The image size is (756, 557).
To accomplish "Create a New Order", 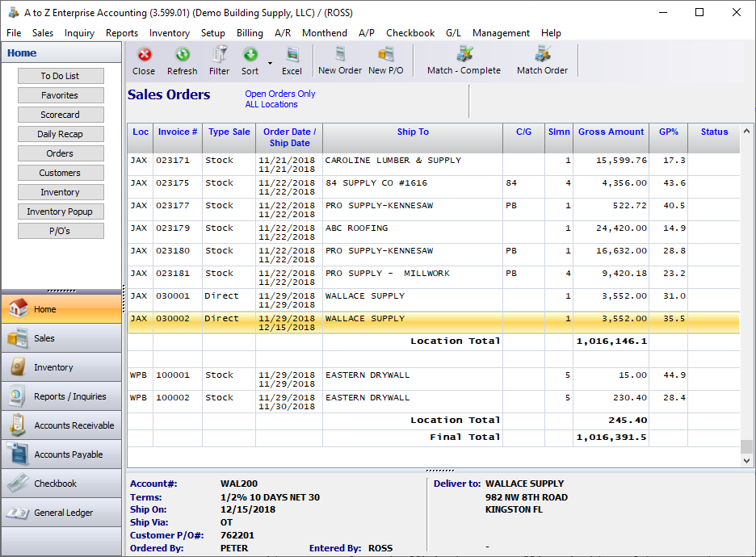I will coord(339,61).
